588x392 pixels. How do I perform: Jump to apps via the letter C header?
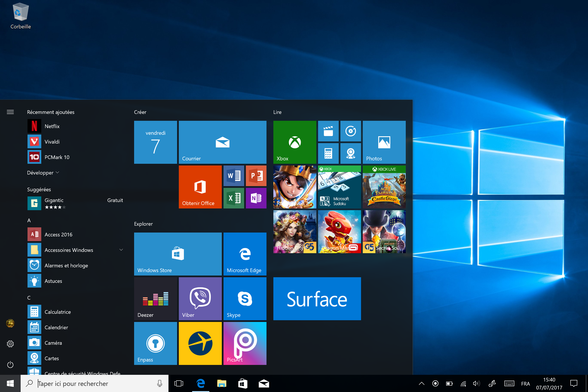pos(29,298)
